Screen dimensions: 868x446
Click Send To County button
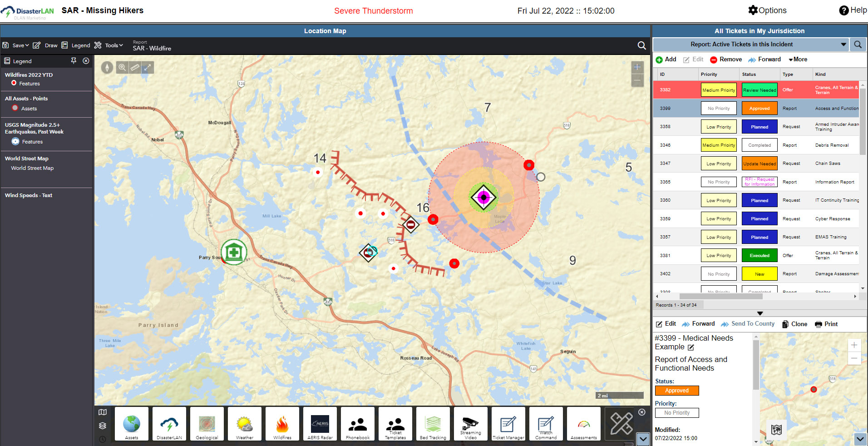tap(748, 324)
